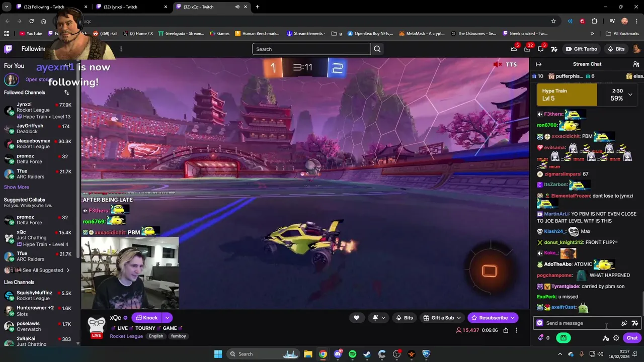The image size is (644, 362).
Task: Open new browser tab
Action: (257, 7)
